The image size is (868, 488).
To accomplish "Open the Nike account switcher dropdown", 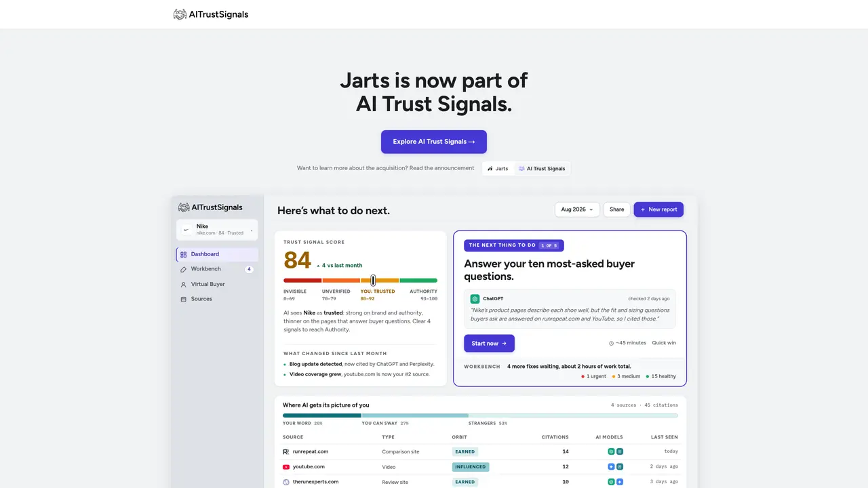I will 217,229.
